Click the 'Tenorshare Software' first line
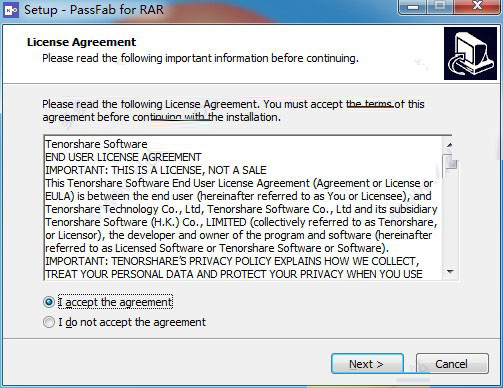The width and height of the screenshot is (503, 388). (x=96, y=144)
